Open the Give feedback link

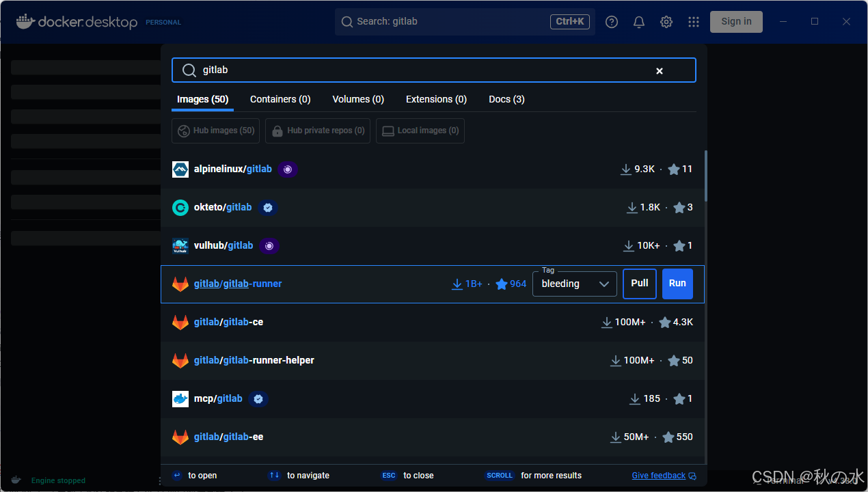664,476
